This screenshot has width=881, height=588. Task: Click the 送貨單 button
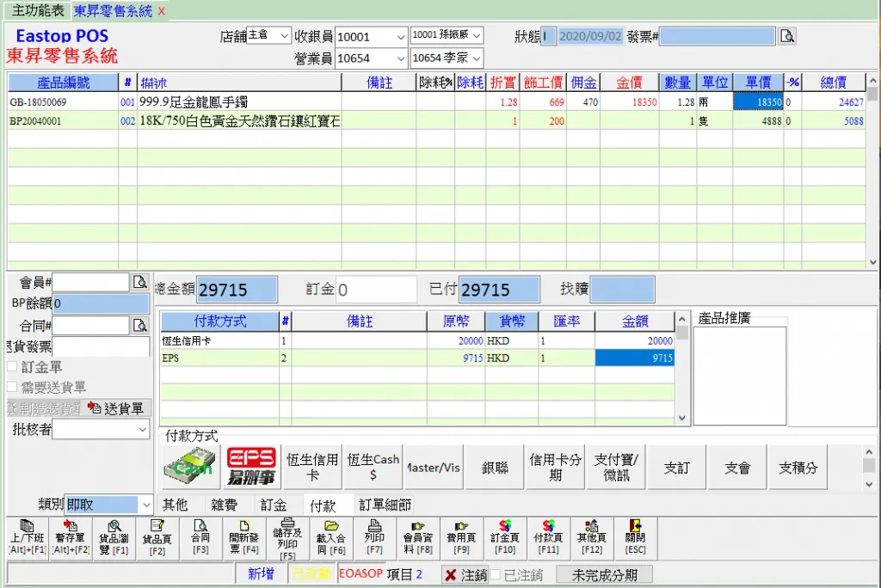(x=116, y=408)
